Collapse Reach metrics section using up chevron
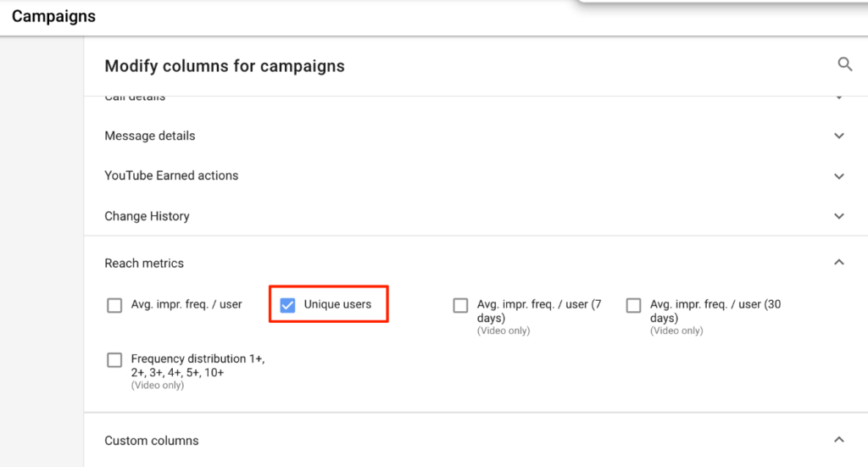The image size is (868, 467). click(x=839, y=263)
